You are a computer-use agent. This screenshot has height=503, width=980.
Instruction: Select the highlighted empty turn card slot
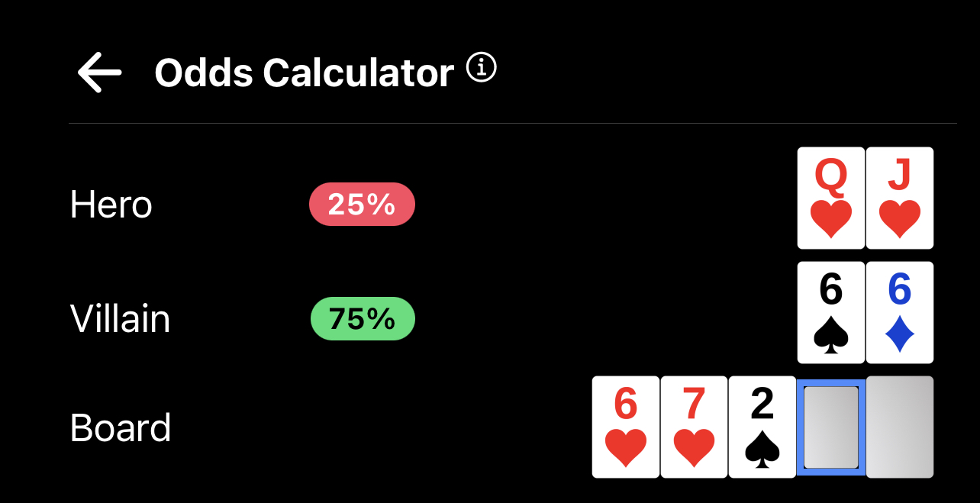(830, 427)
